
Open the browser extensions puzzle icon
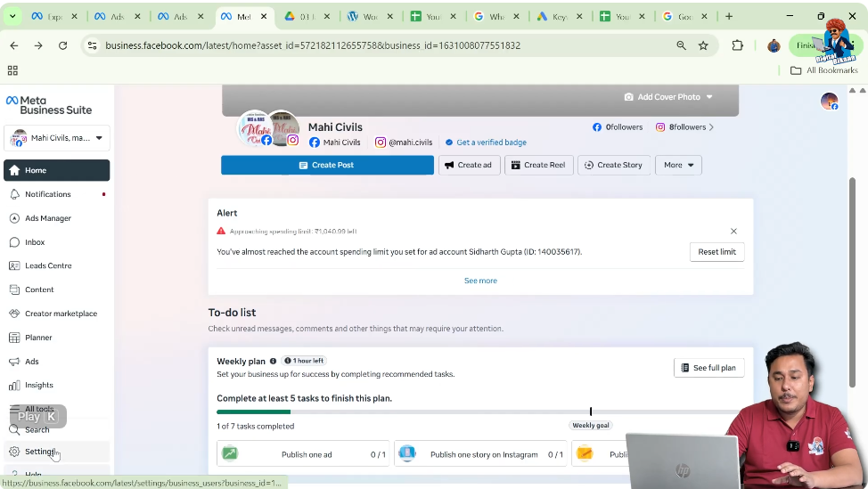coord(737,45)
